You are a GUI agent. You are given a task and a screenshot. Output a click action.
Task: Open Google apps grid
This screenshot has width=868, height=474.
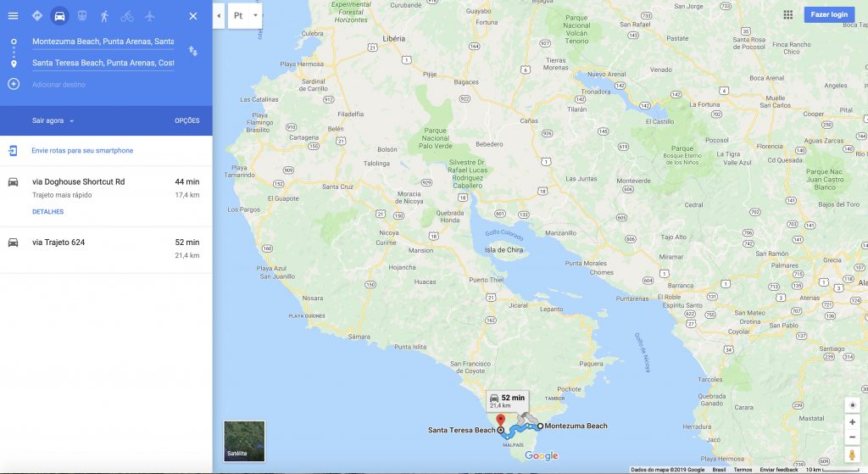787,14
